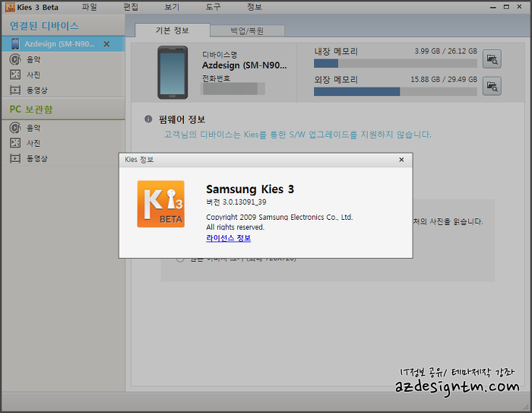Open device 사진 photos icon

(15, 75)
